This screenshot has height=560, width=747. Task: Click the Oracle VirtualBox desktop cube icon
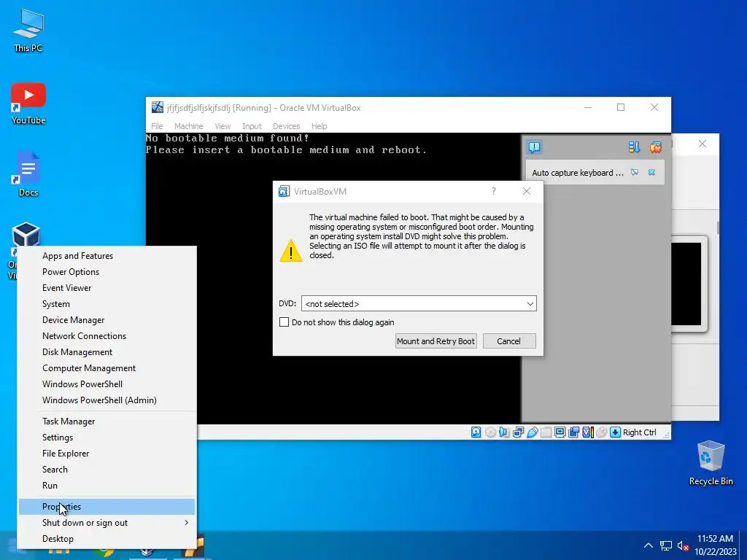pos(26,234)
